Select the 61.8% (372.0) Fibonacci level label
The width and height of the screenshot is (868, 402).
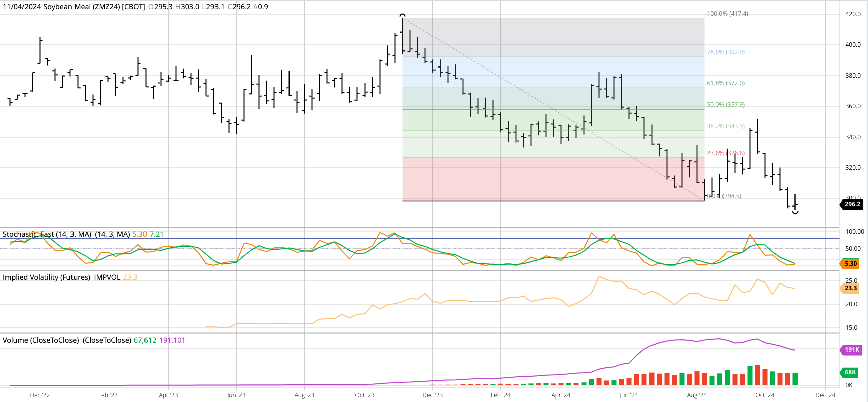(726, 83)
